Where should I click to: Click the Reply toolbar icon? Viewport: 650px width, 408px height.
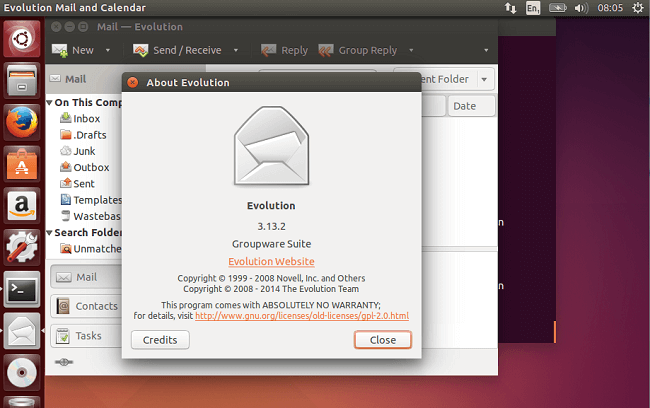(269, 51)
